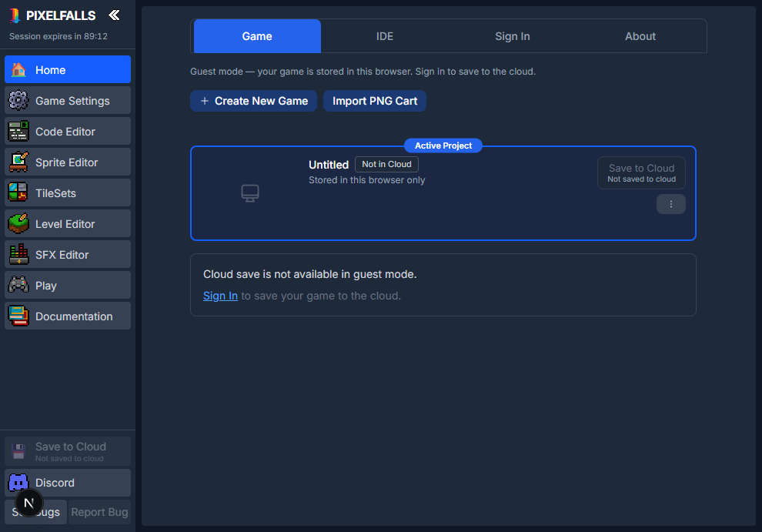The height and width of the screenshot is (532, 762).
Task: Select the Home house icon
Action: coord(18,70)
